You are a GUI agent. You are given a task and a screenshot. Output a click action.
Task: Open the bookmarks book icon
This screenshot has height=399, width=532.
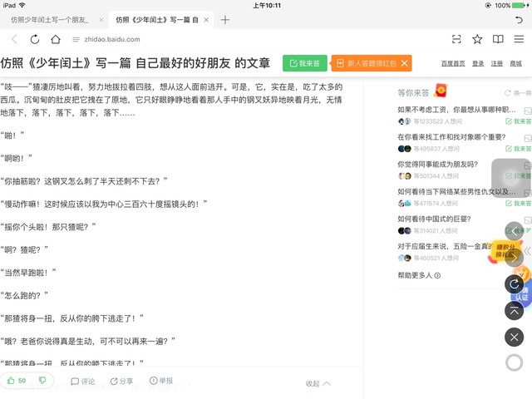498,39
